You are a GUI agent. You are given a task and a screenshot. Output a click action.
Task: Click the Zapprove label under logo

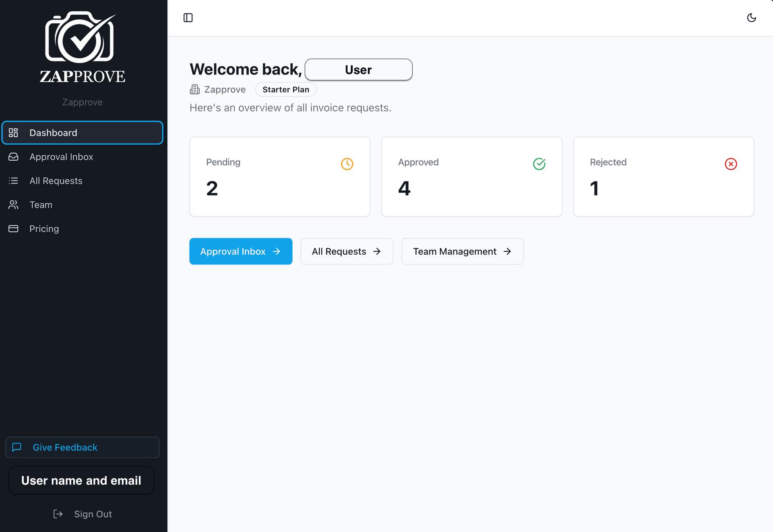(x=82, y=102)
